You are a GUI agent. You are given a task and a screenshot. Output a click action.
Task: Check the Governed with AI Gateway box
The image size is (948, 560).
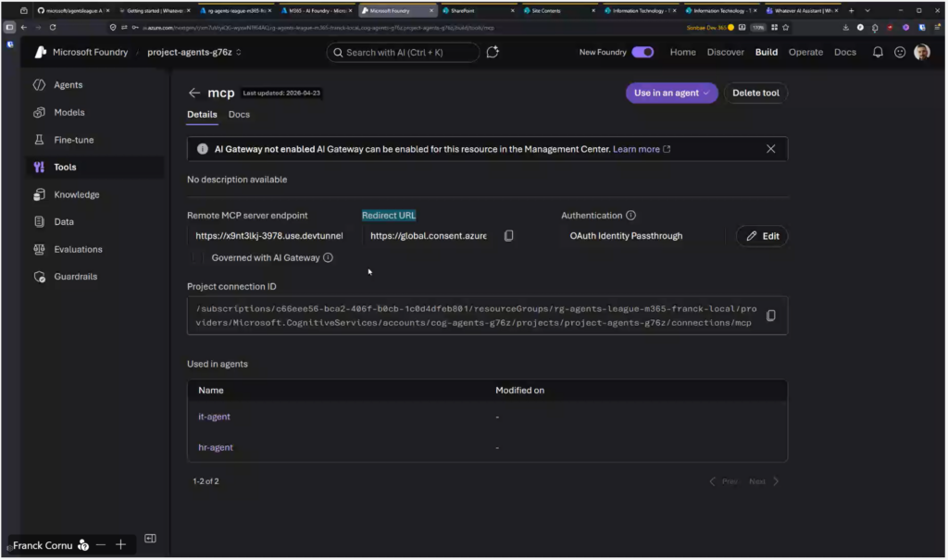coord(197,258)
